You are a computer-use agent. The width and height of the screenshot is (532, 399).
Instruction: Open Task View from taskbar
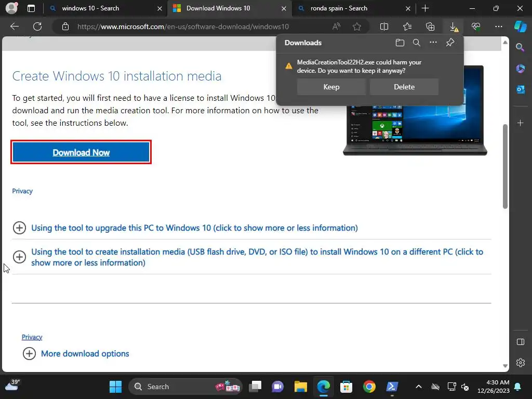(x=255, y=387)
